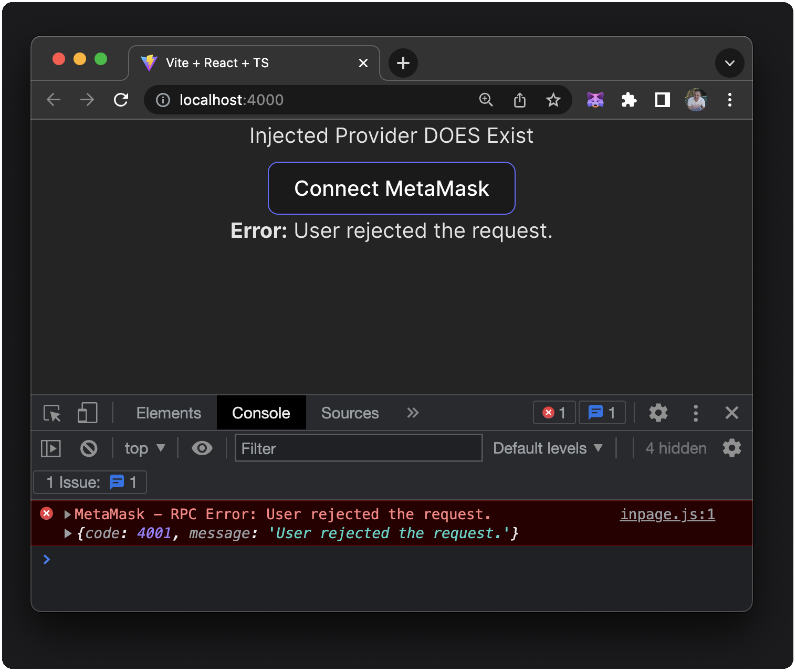Click the macOS green fullscreen button
This screenshot has width=796, height=672.
coord(101,59)
